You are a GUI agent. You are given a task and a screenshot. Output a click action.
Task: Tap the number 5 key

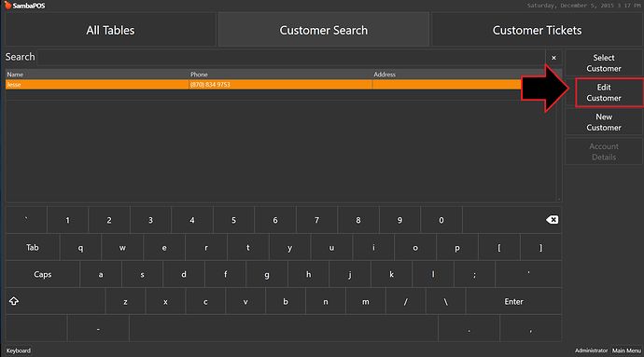pyautogui.click(x=233, y=220)
